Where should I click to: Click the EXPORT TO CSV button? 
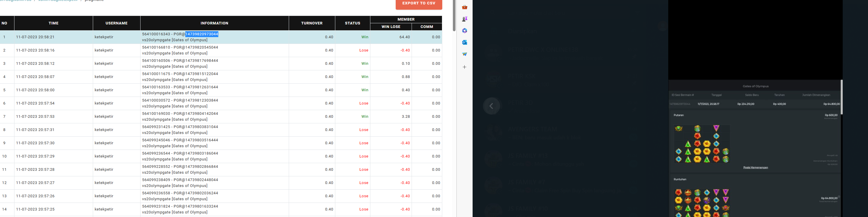click(419, 3)
